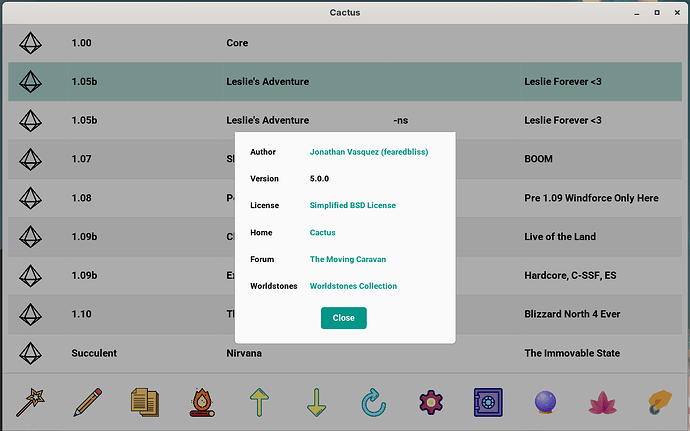Select the 1.00 Core entry row

[x=345, y=43]
